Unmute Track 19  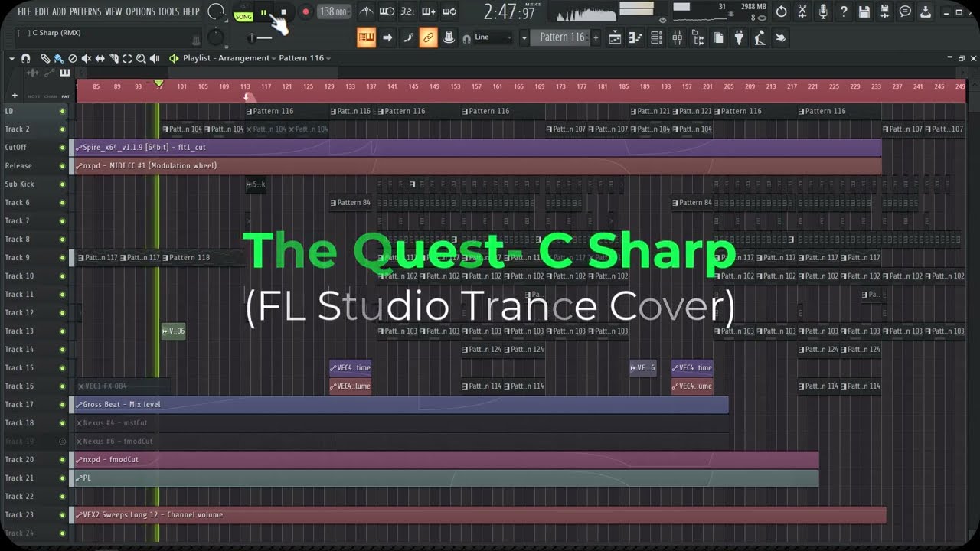(x=63, y=442)
